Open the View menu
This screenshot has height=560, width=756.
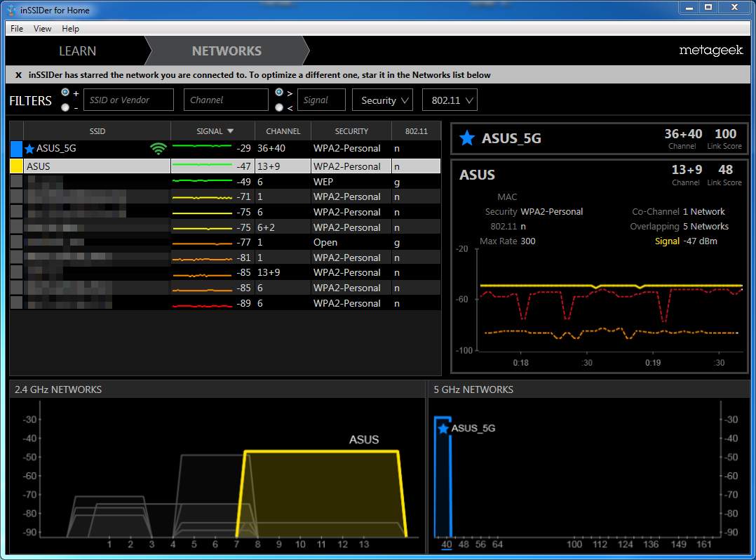tap(42, 29)
